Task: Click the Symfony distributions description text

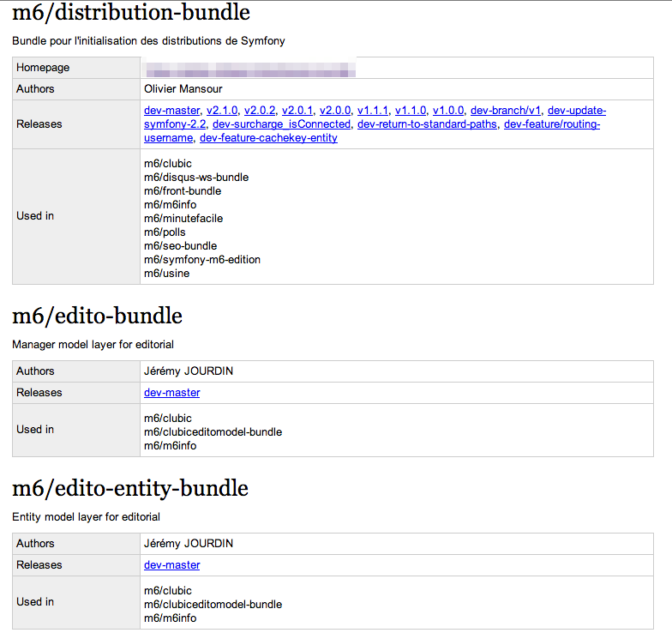Action: [148, 41]
